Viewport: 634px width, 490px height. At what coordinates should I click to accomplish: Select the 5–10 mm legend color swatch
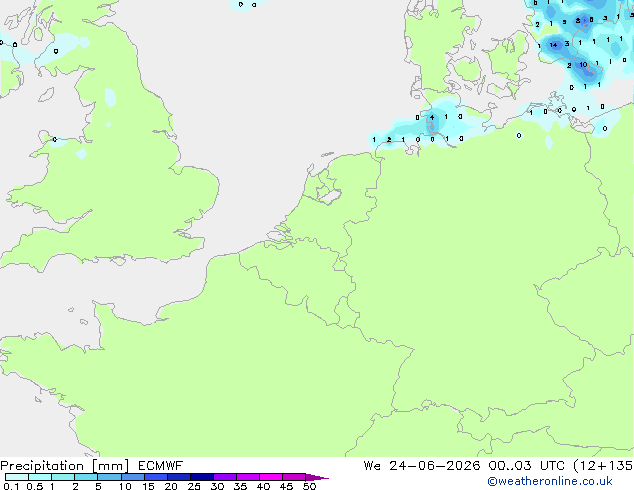[109, 477]
